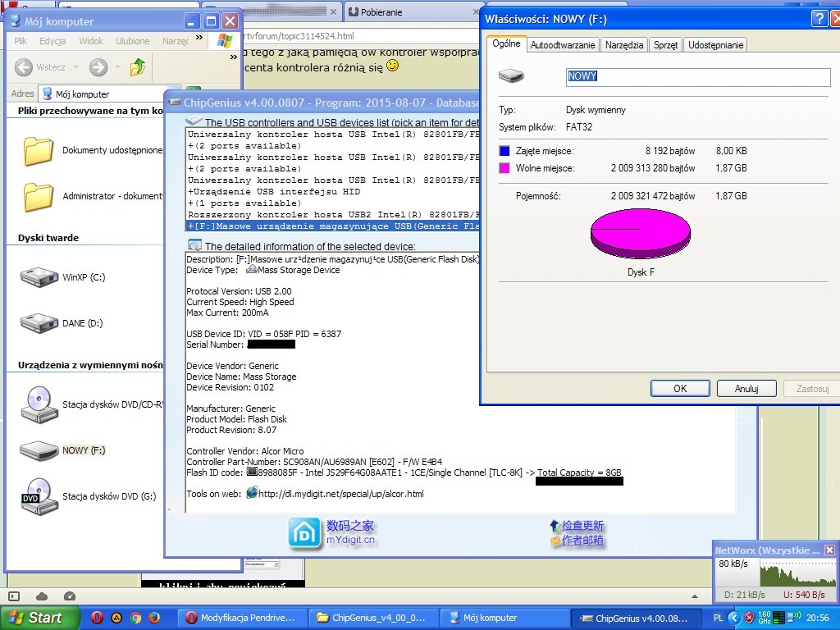This screenshot has width=840, height=630.
Task: Open Back button history dropdown arrow
Action: pyautogui.click(x=75, y=67)
